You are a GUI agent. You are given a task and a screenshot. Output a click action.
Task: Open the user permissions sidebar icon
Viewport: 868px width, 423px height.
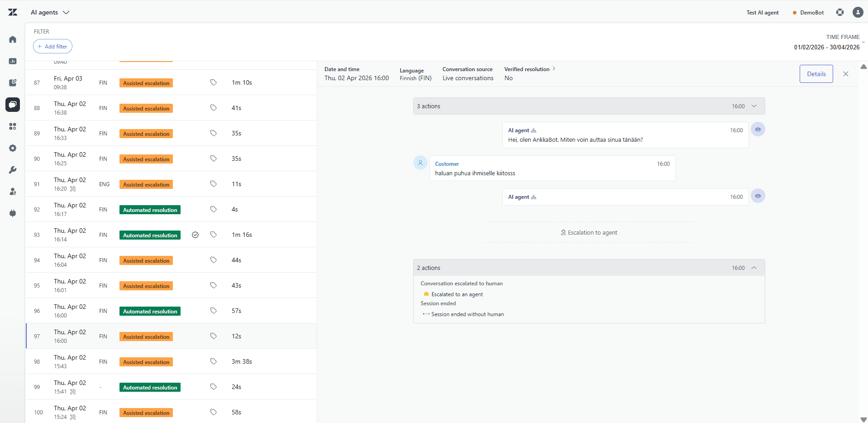coord(13,192)
